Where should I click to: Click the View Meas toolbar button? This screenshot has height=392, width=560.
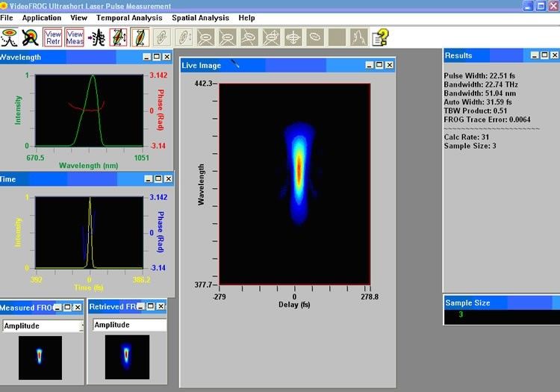75,37
